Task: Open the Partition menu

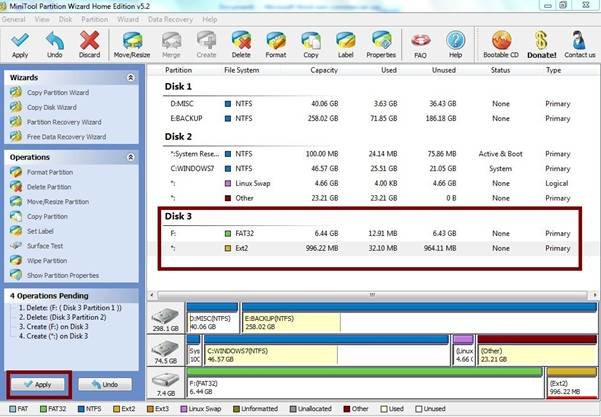Action: [94, 20]
